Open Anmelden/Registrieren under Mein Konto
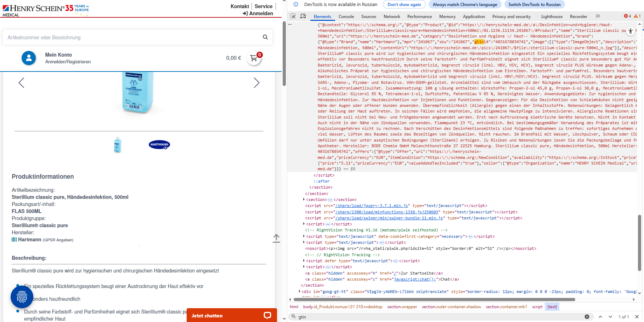 click(x=68, y=62)
